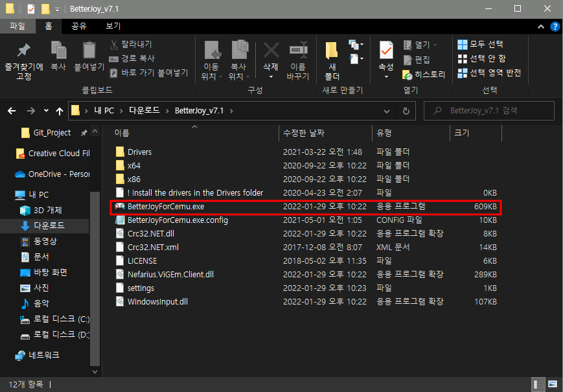Click History (히스토리) in the ribbon
563x392 pixels.
[x=424, y=75]
